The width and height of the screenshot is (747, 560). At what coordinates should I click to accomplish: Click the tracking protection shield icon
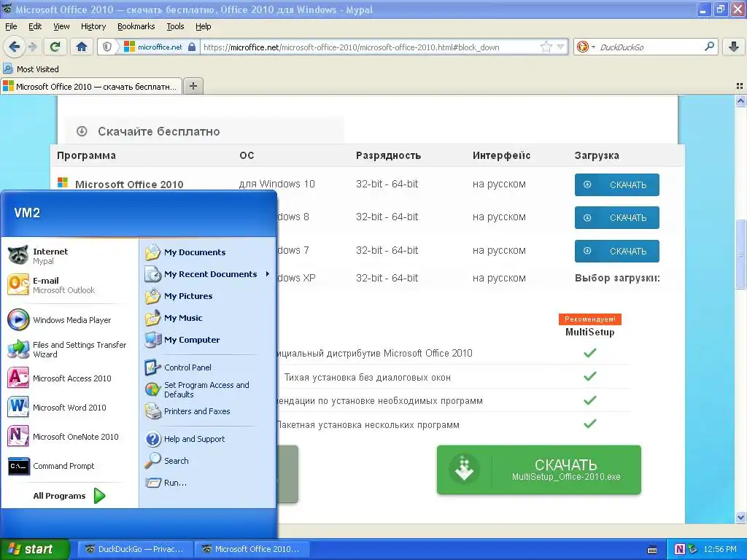107,47
